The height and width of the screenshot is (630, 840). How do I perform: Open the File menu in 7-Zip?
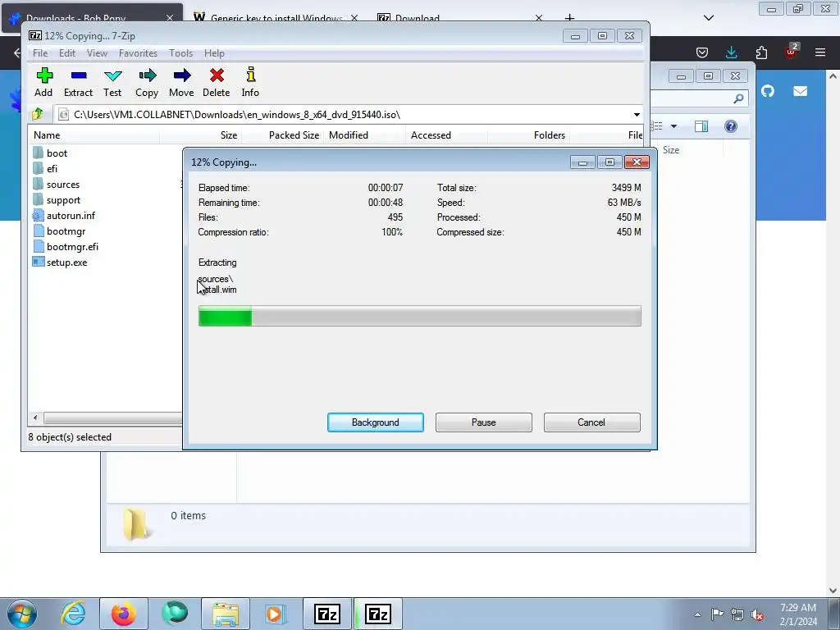click(x=40, y=53)
